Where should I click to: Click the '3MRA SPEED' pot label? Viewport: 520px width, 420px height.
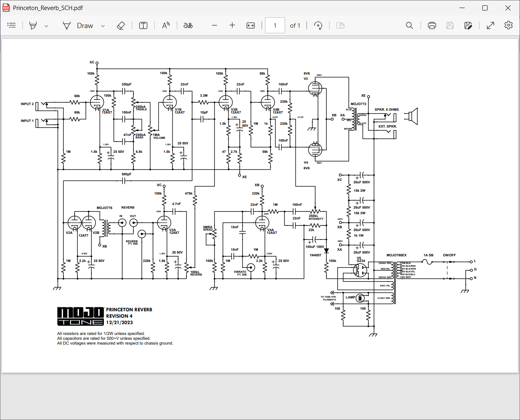coord(208,228)
